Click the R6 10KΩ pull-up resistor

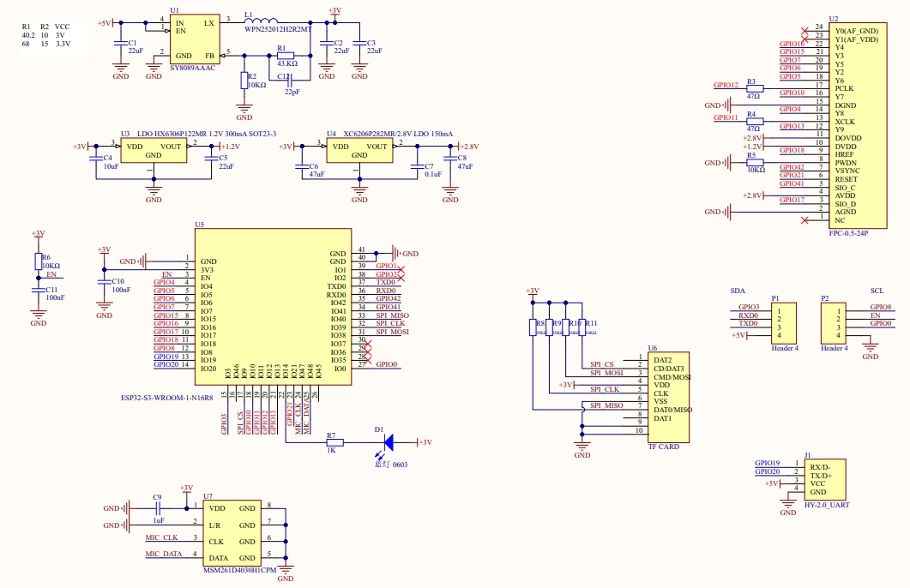point(38,261)
